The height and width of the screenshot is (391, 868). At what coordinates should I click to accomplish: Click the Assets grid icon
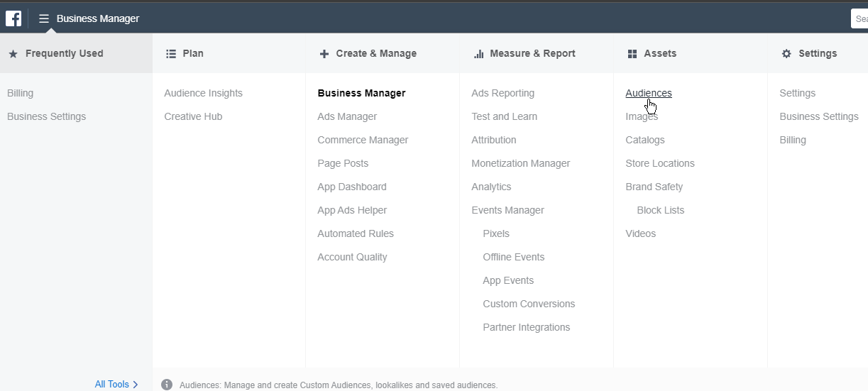[x=632, y=53]
